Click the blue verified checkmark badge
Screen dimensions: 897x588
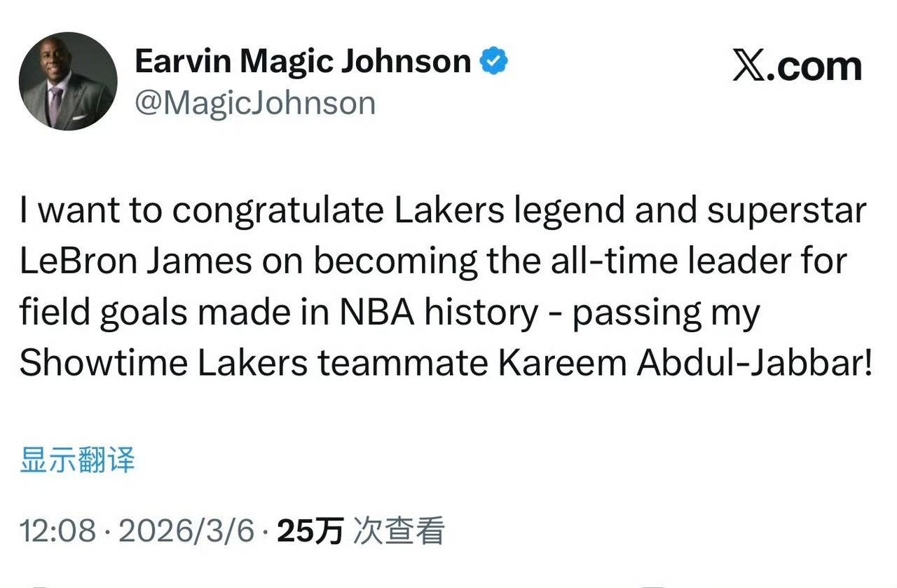(495, 61)
